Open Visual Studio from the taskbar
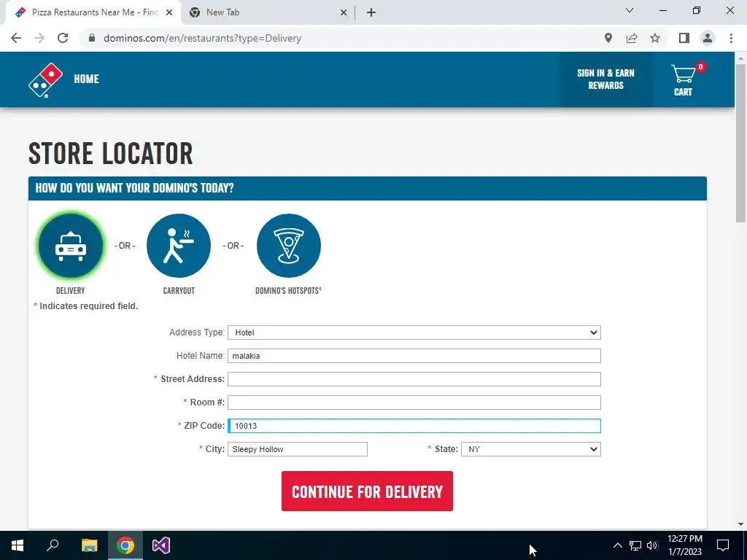Screen dimensions: 747x560 161,545
